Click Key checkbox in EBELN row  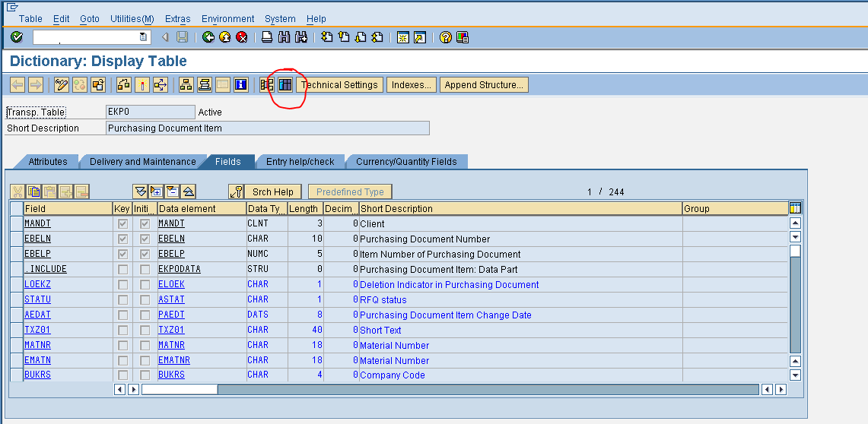[123, 239]
